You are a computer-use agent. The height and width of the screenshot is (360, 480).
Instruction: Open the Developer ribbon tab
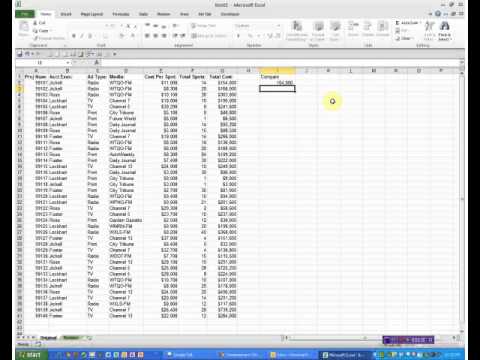point(230,14)
